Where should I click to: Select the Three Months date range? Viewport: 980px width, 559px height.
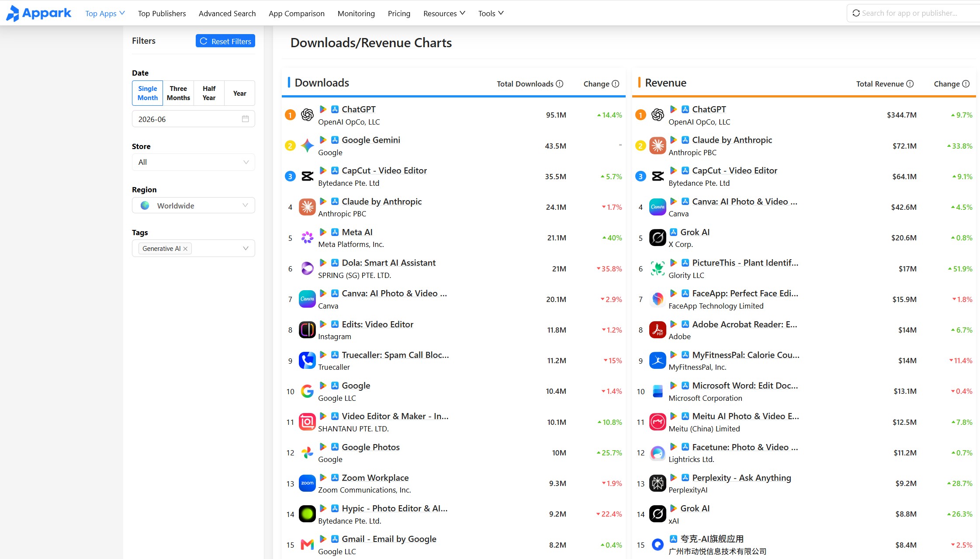point(178,93)
